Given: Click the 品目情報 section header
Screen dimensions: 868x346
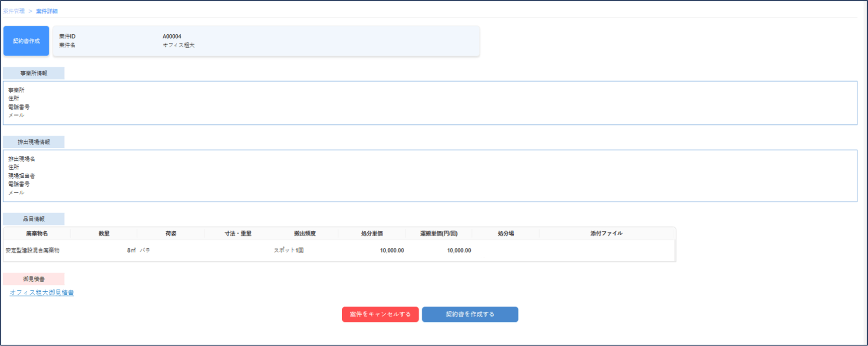Looking at the screenshot, I should click(x=34, y=219).
